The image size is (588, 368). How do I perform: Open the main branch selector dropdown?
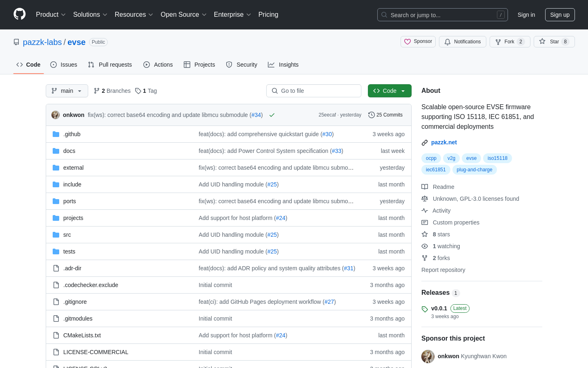pos(67,91)
